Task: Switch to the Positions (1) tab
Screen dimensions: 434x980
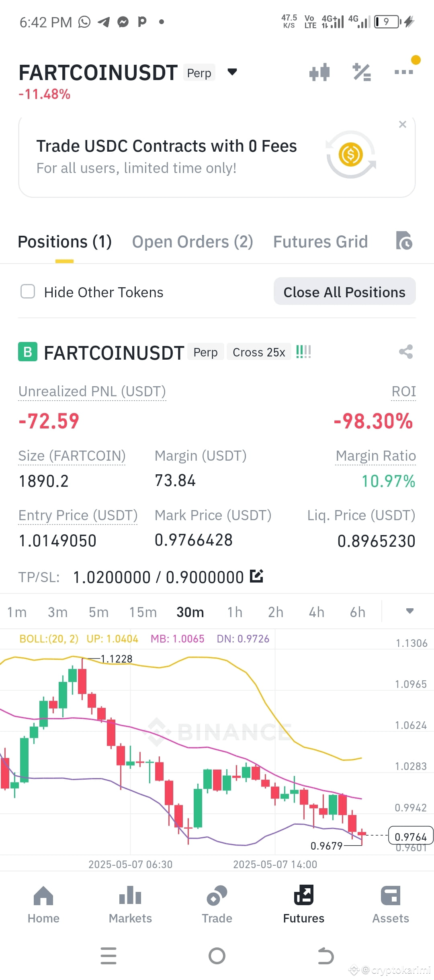Action: click(x=65, y=242)
